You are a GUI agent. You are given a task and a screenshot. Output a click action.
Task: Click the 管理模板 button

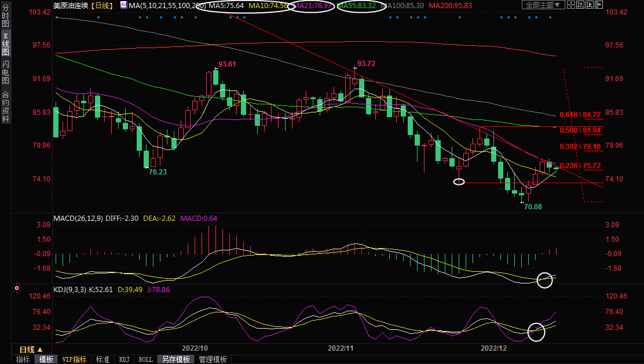(x=213, y=359)
